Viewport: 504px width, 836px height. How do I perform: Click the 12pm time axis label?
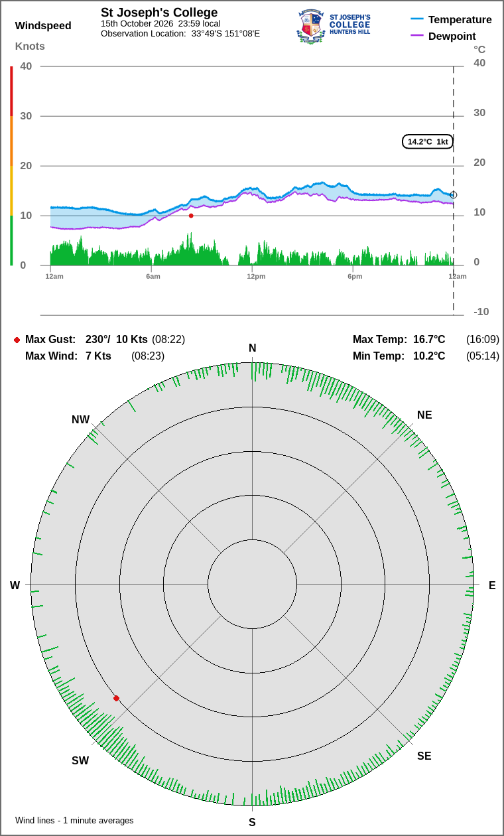tap(256, 276)
